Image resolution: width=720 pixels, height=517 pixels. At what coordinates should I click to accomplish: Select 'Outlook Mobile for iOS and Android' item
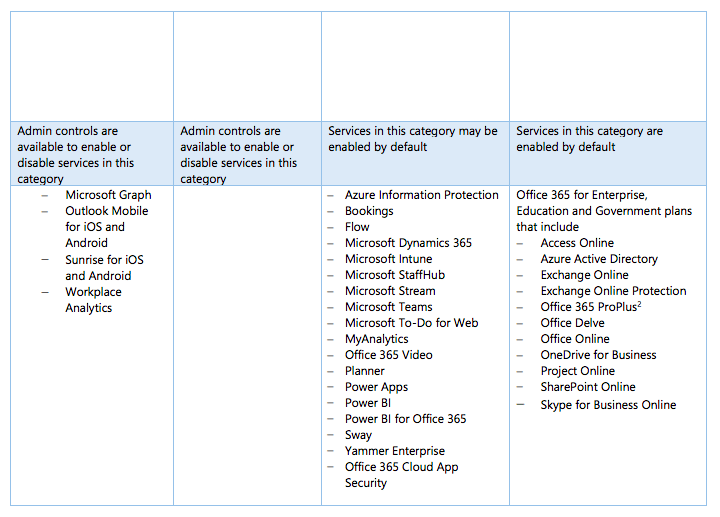click(107, 227)
